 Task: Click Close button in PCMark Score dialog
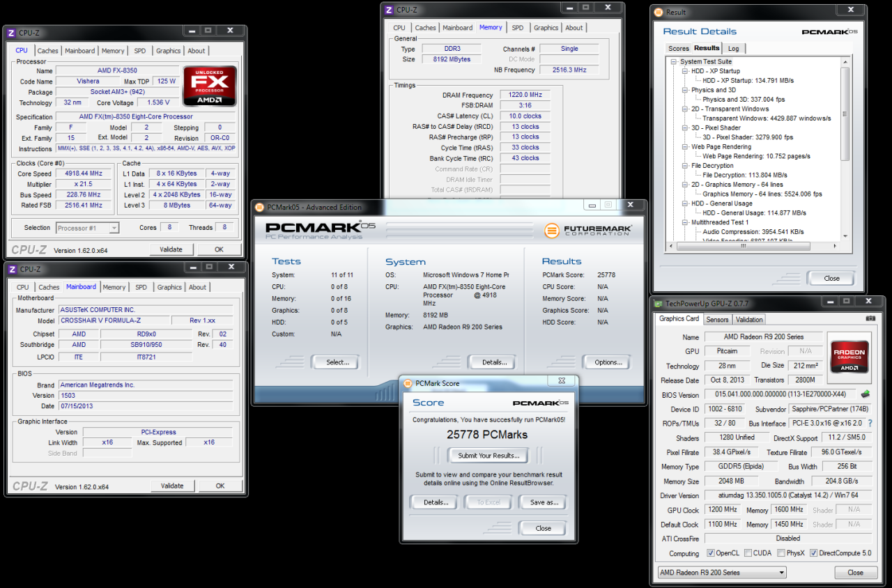coord(544,528)
